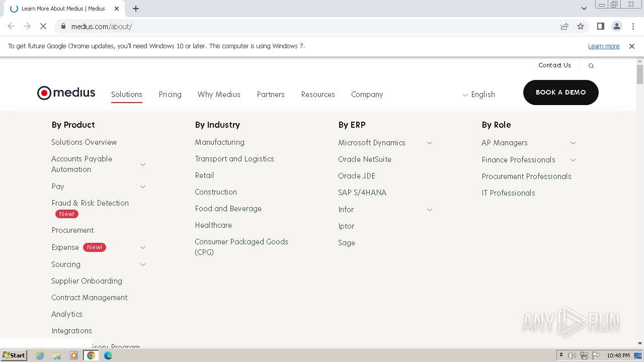Open Chrome three-dot menu
Image resolution: width=644 pixels, height=362 pixels.
coord(633,26)
